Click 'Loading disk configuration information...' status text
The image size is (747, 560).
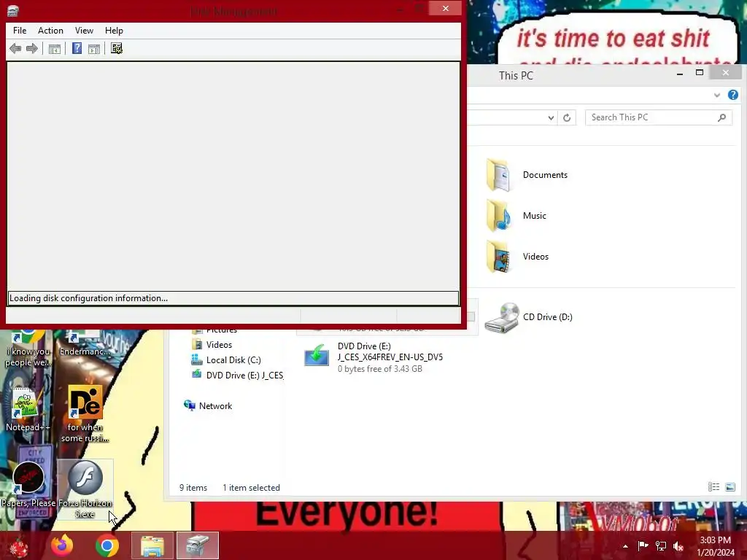coord(88,298)
